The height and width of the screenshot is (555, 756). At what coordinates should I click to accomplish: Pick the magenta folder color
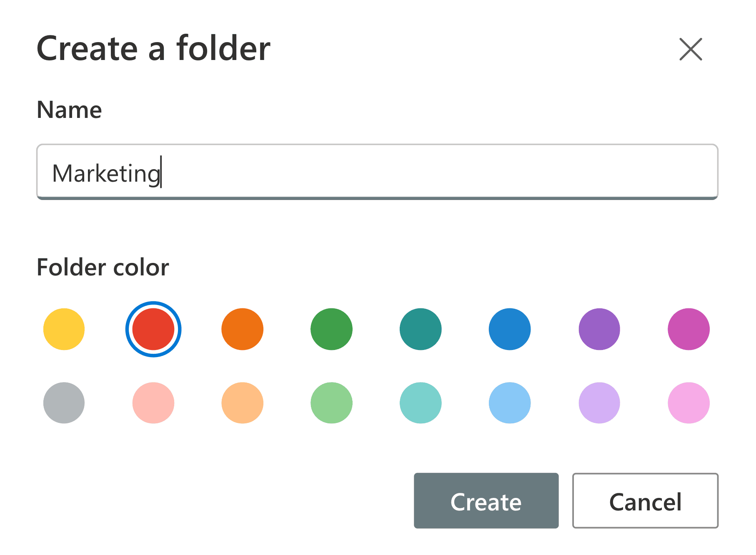click(688, 329)
